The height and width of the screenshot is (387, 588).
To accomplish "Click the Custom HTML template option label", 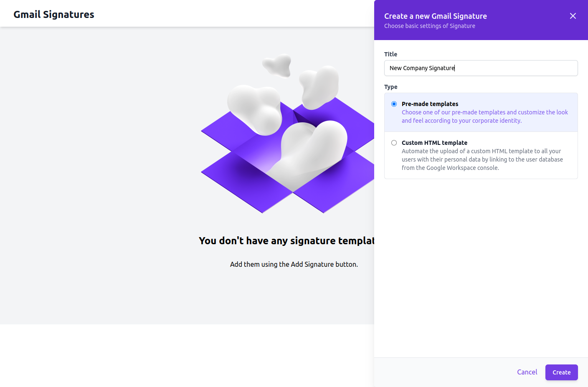I will 434,143.
